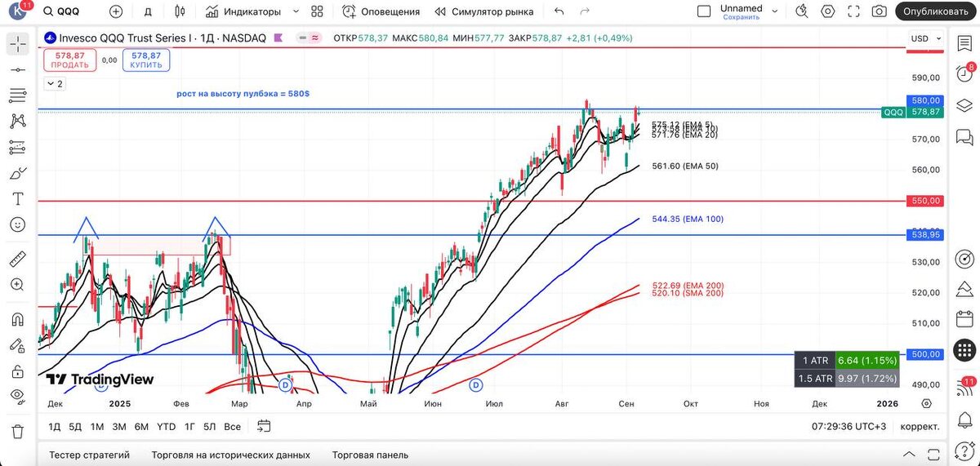
Task: Open chart settings hexagon icon
Action: [828, 11]
